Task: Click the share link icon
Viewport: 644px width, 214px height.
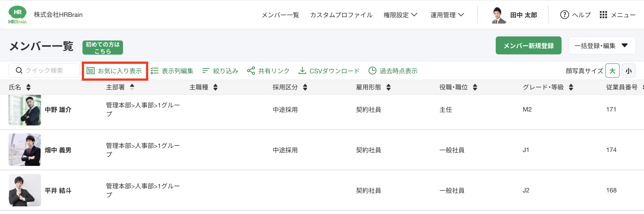Action: 251,71
